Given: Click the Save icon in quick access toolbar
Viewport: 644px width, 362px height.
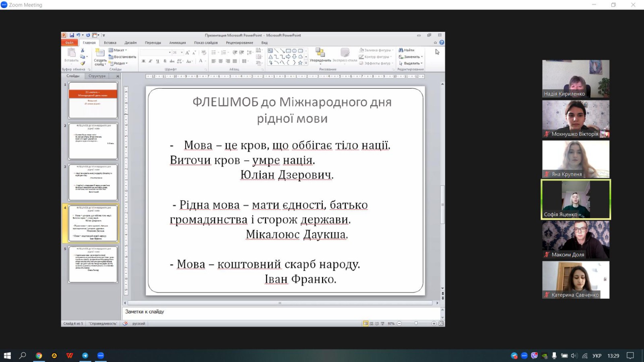Looking at the screenshot, I should [x=72, y=35].
